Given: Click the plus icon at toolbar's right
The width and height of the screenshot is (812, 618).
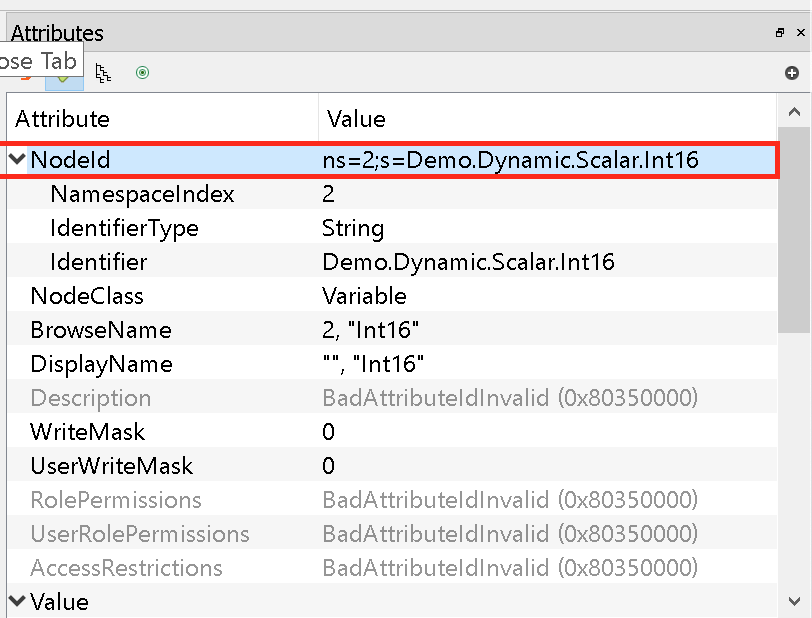Looking at the screenshot, I should [791, 73].
